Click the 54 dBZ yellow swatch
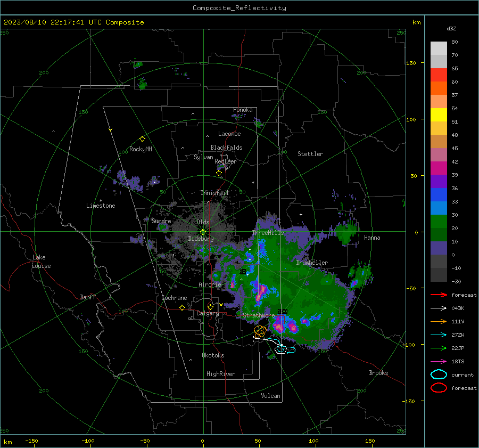 click(x=439, y=115)
